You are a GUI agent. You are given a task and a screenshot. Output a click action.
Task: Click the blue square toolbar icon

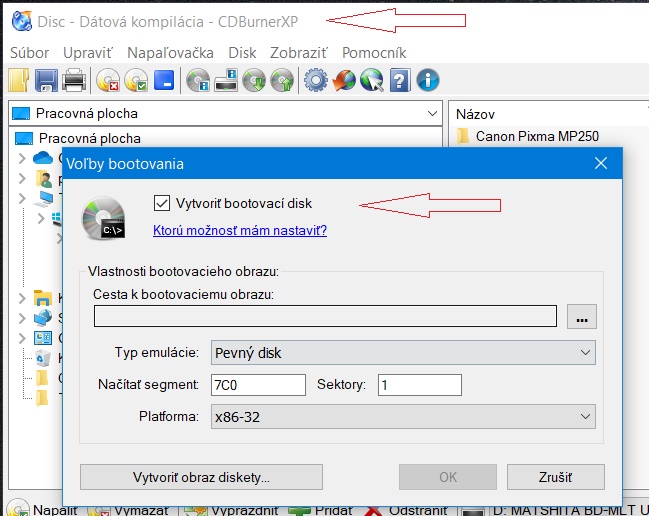point(164,80)
